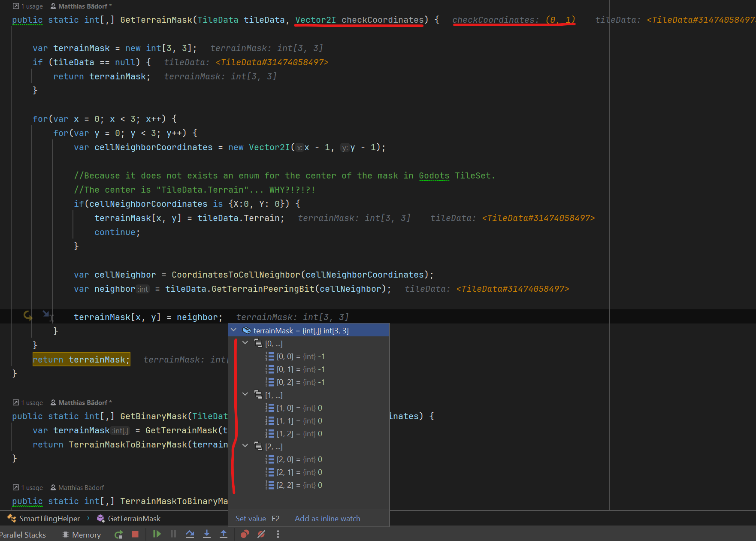Select GetTerrainMask in the breadcrumb bar
Viewport: 756px width, 541px height.
129,518
